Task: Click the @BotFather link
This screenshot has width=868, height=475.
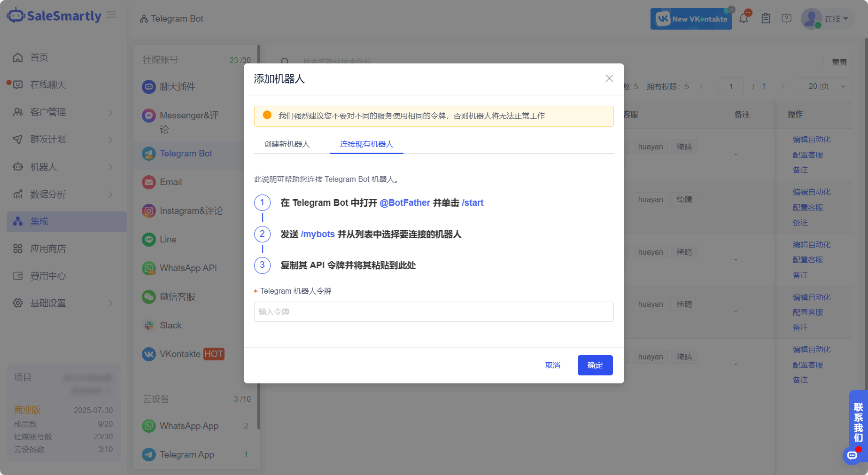Action: [405, 202]
